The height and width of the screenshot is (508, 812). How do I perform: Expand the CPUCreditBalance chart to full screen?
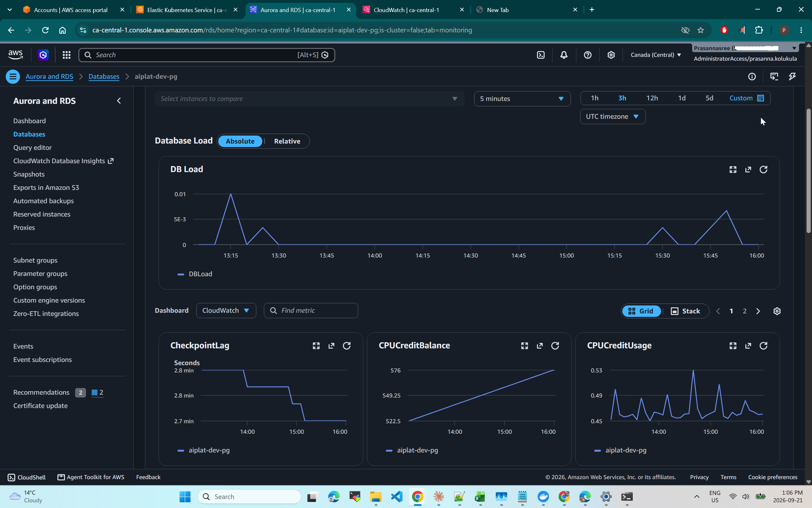(x=524, y=346)
